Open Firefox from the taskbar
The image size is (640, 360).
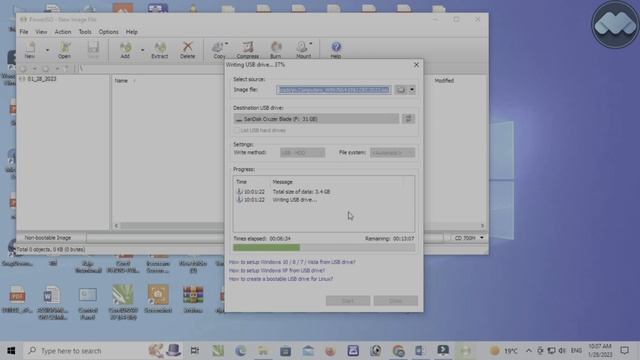(x=330, y=351)
